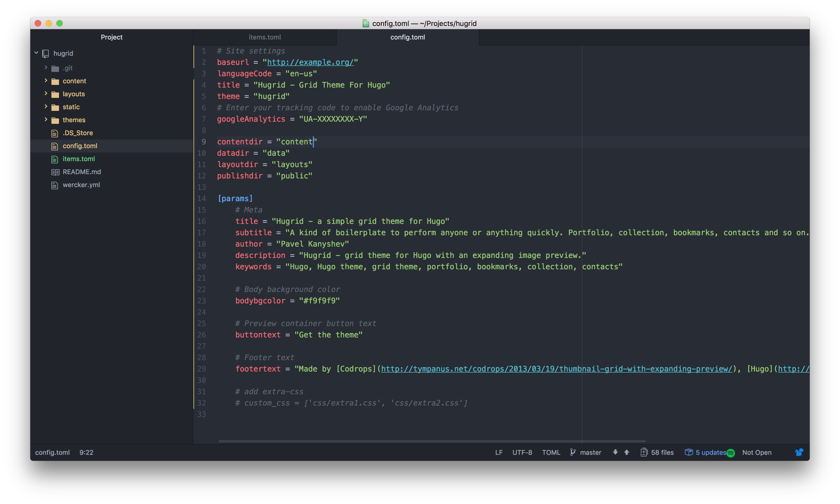Screen dimensions: 840x504
Task: Expand the .git folder chevron
Action: [x=46, y=68]
